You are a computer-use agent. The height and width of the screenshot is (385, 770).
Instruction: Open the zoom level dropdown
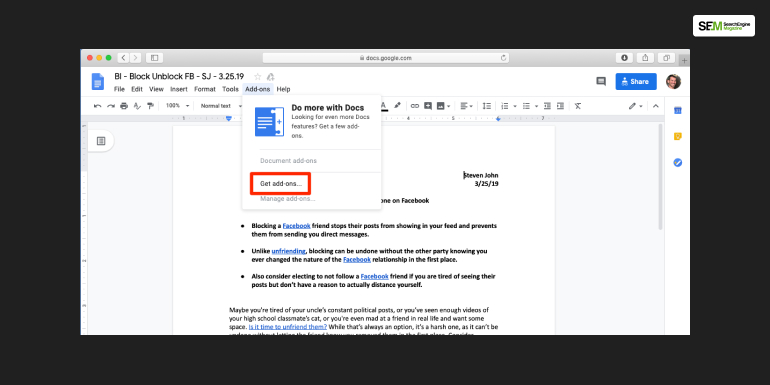tap(177, 106)
